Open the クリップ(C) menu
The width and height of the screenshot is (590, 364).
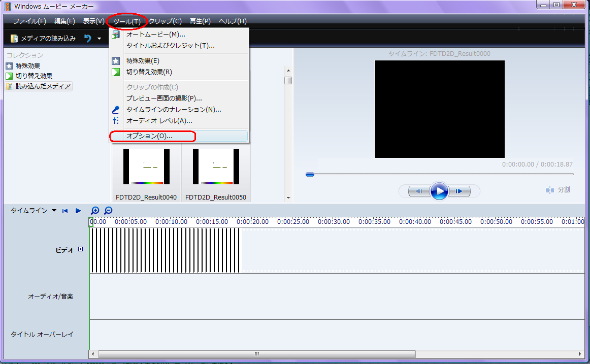coord(165,21)
